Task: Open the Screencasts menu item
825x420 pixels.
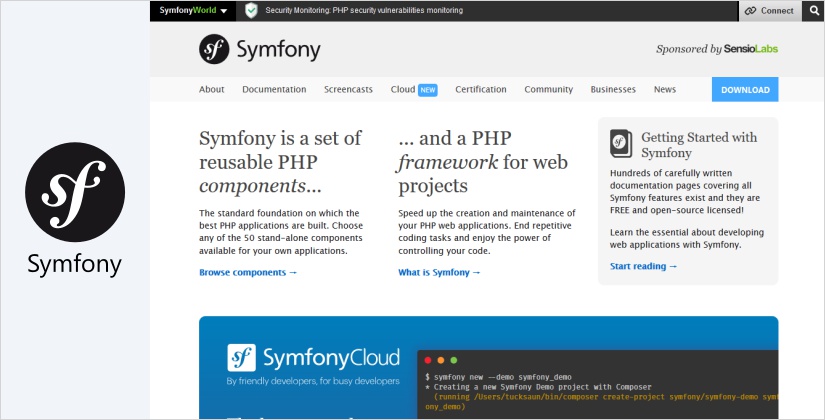Action: (x=348, y=89)
